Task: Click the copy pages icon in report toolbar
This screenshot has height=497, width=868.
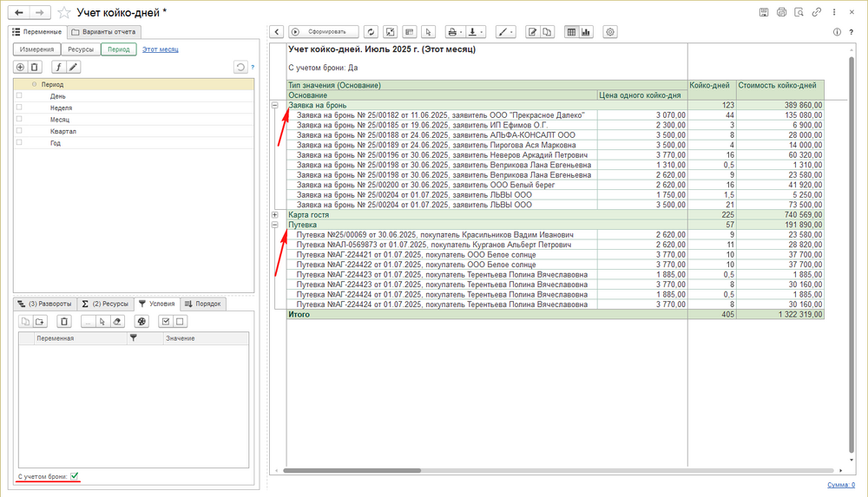Action: click(x=547, y=32)
